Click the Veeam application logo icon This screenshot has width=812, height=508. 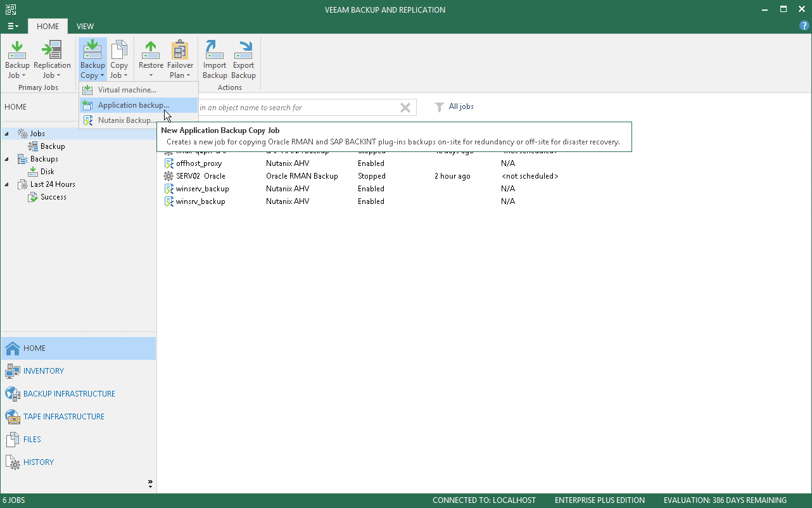point(10,10)
